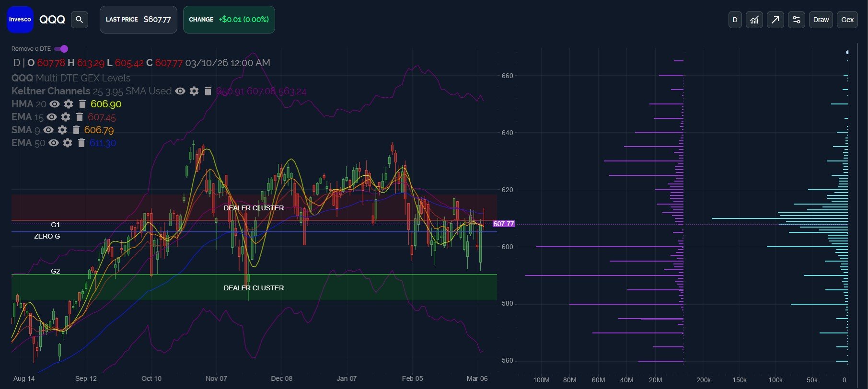The image size is (868, 389).
Task: Open the Draw tools menu
Action: pyautogui.click(x=821, y=20)
